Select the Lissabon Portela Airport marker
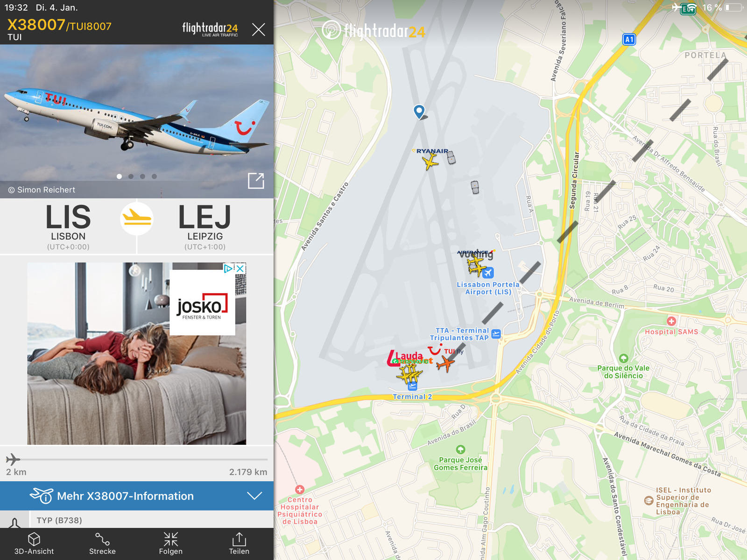Viewport: 747px width, 560px height. (x=488, y=273)
